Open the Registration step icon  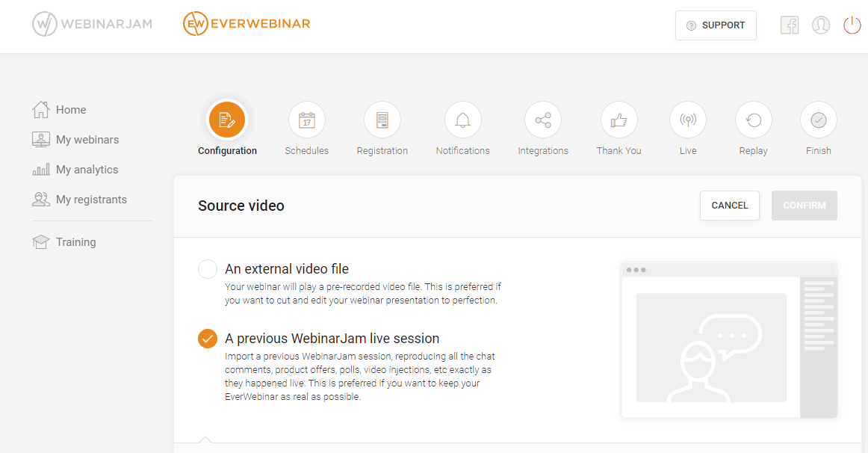point(382,120)
